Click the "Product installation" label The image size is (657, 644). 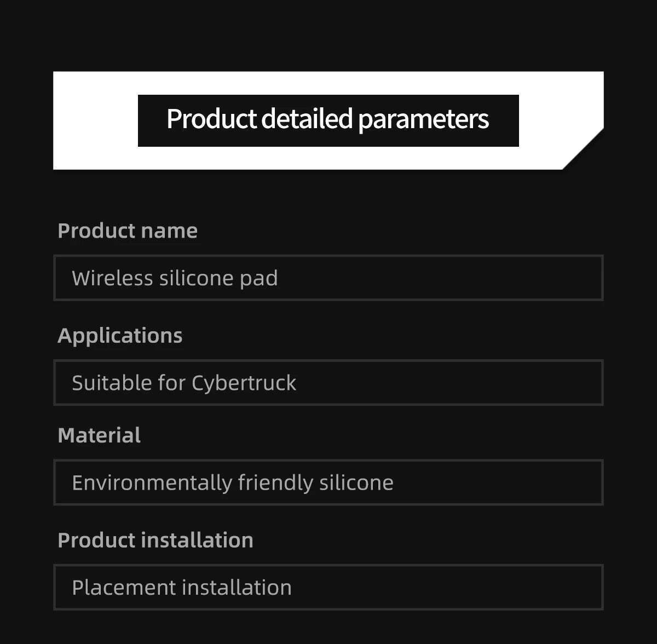(155, 540)
